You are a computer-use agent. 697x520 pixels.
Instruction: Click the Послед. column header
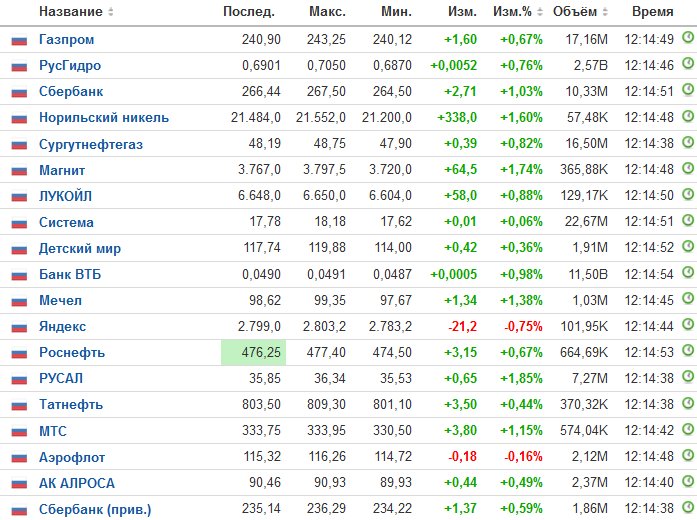point(249,12)
